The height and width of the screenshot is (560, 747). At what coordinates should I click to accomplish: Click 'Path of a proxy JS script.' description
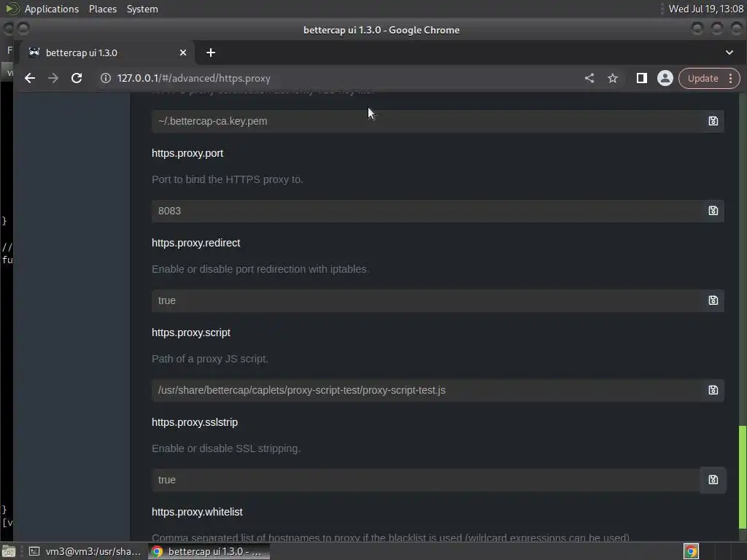coord(209,359)
